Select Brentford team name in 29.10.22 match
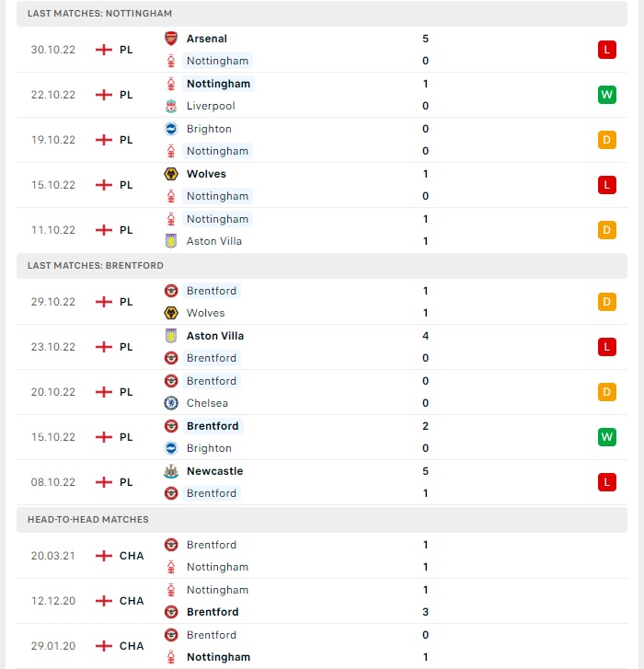Viewport: 644px width, 669px height. pyautogui.click(x=212, y=291)
